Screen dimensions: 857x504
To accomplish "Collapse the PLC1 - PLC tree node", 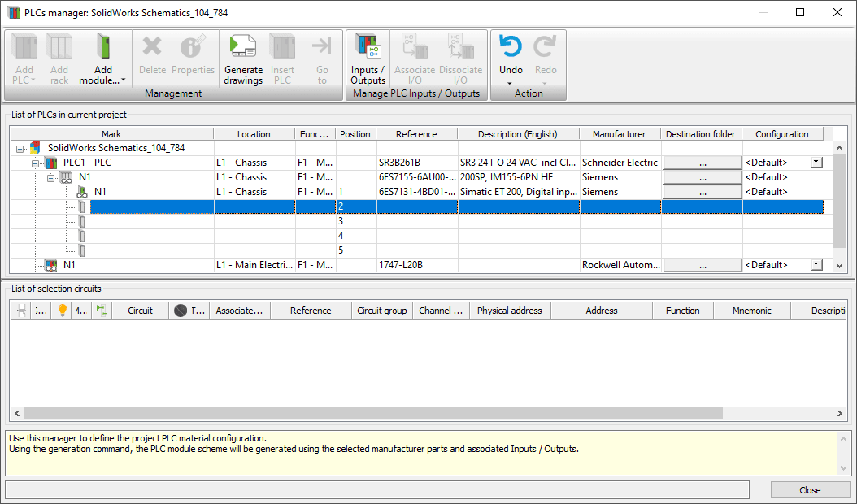I will 36,163.
